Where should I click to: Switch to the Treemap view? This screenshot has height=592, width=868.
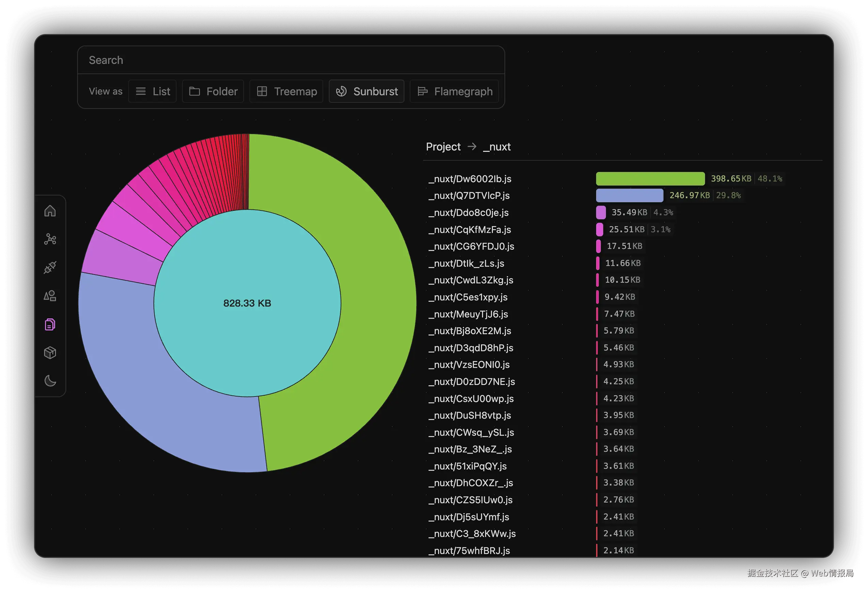(x=286, y=91)
